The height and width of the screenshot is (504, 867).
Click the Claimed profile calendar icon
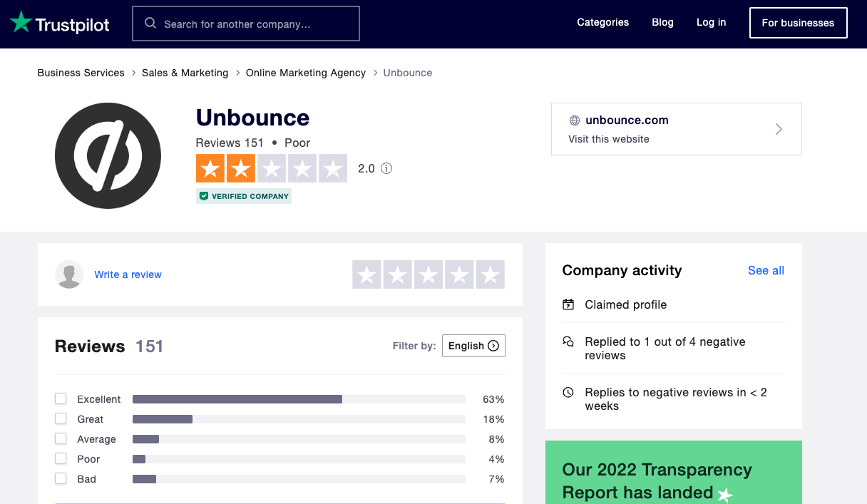[568, 304]
